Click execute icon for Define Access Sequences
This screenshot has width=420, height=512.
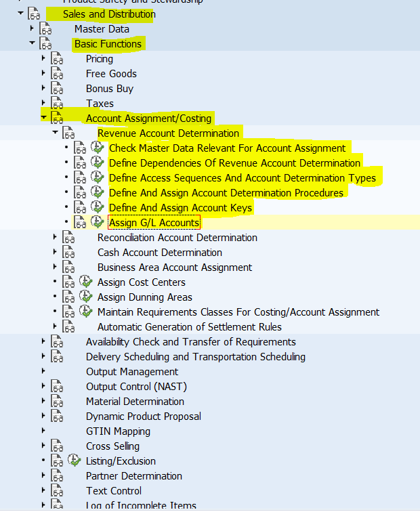point(98,177)
